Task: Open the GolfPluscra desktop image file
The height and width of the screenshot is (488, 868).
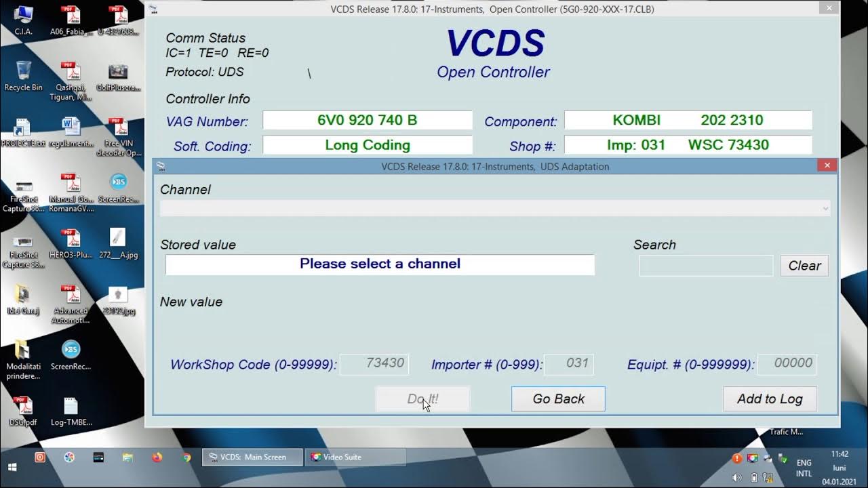Action: tap(118, 76)
